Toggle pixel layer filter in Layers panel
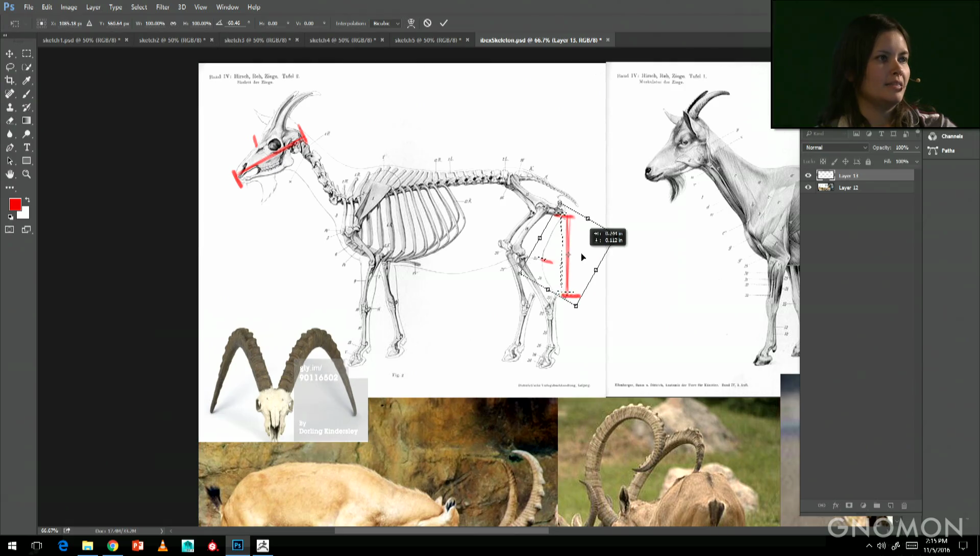The height and width of the screenshot is (556, 980). coord(856,134)
